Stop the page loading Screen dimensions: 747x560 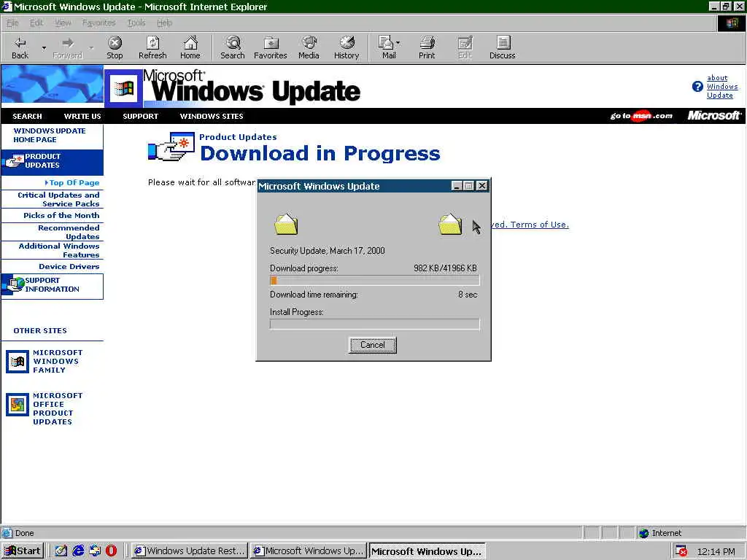(x=115, y=47)
